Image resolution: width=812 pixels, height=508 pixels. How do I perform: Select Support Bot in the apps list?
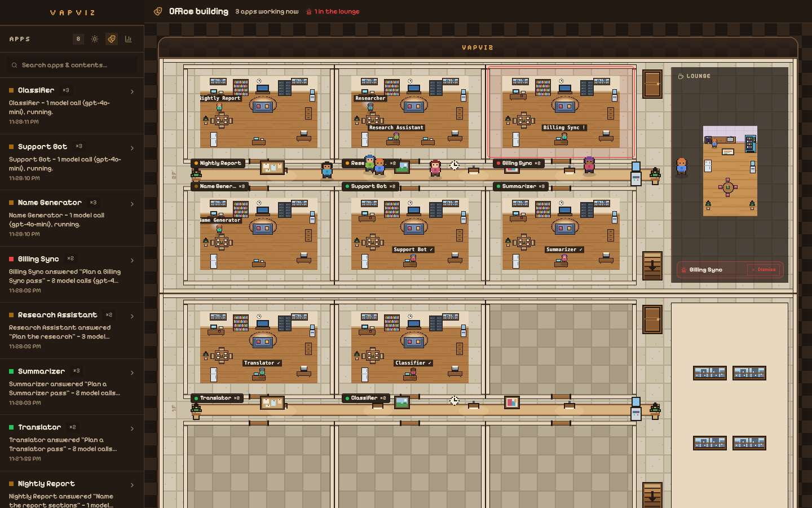tap(72, 162)
